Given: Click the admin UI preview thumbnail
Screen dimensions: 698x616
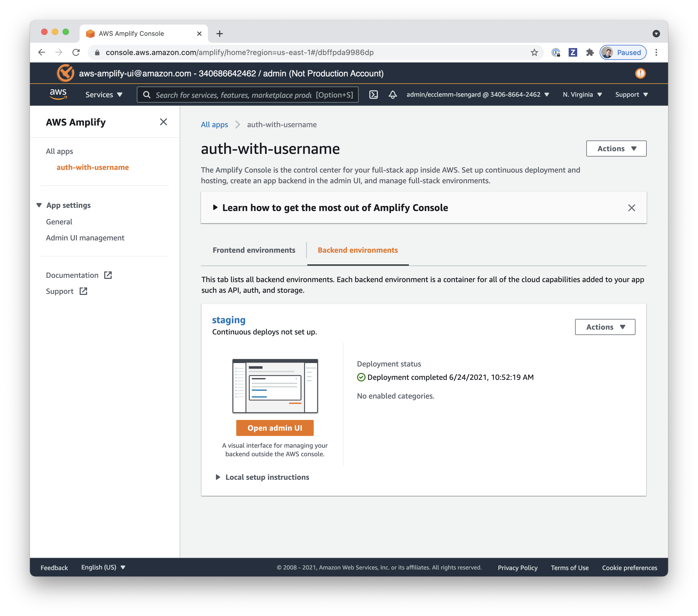Looking at the screenshot, I should [x=275, y=386].
